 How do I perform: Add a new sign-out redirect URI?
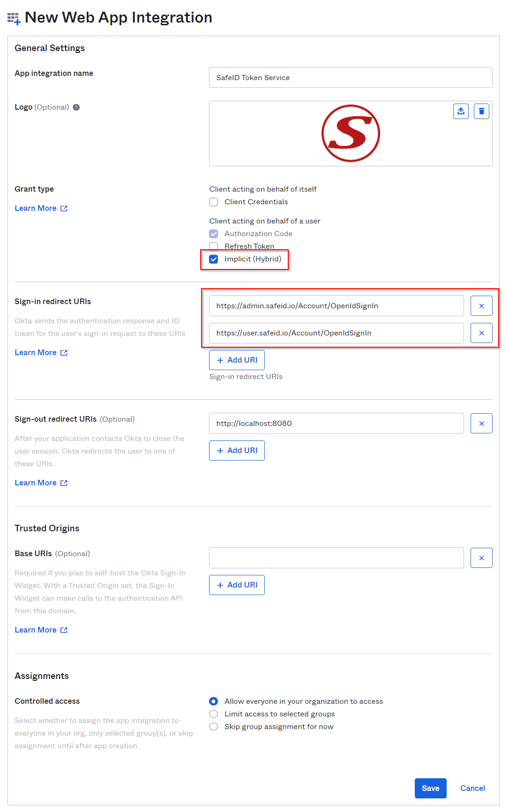[237, 451]
